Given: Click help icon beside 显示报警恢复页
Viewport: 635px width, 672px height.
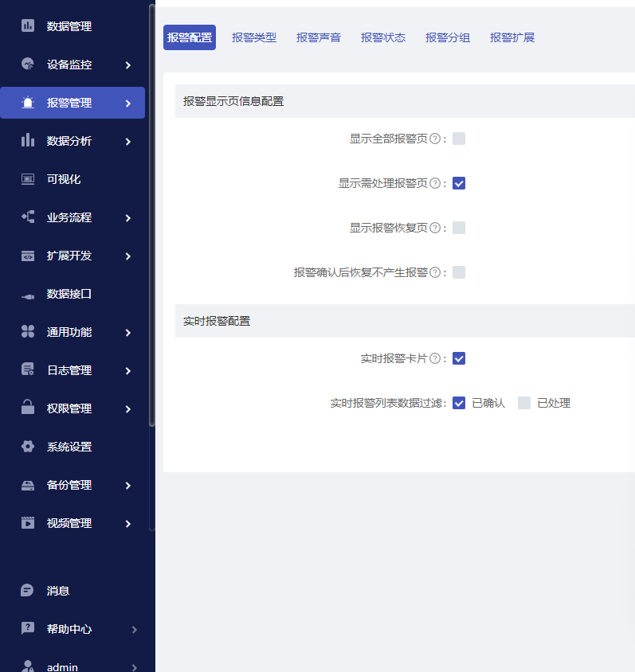Looking at the screenshot, I should [x=435, y=228].
